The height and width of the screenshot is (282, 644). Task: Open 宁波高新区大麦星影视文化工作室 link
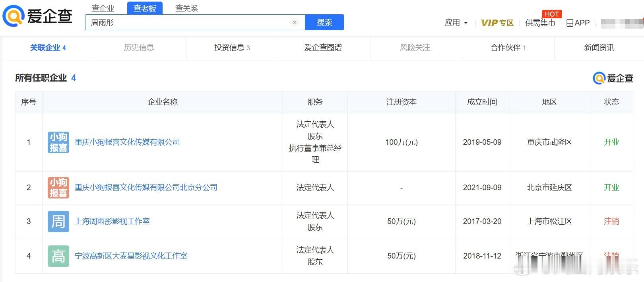click(131, 256)
